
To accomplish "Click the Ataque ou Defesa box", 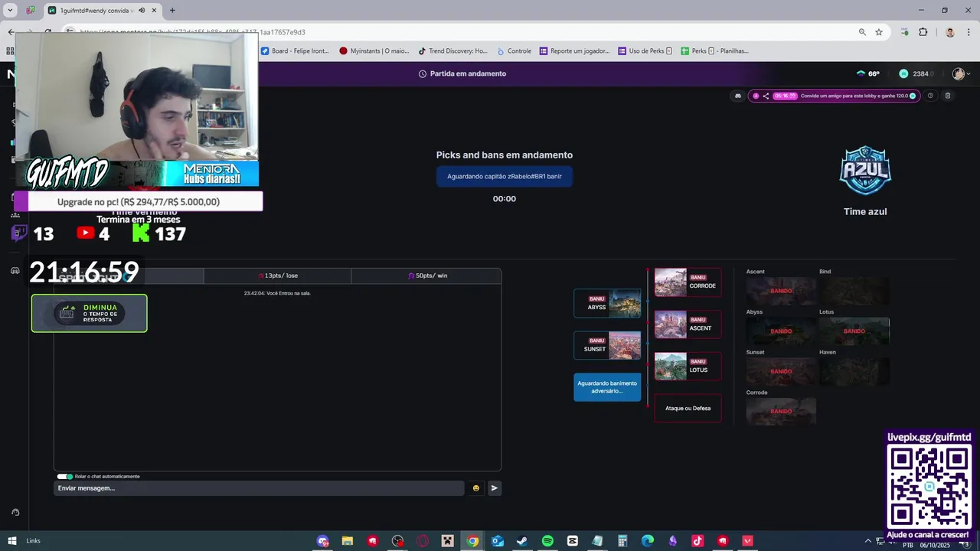I will pos(688,409).
